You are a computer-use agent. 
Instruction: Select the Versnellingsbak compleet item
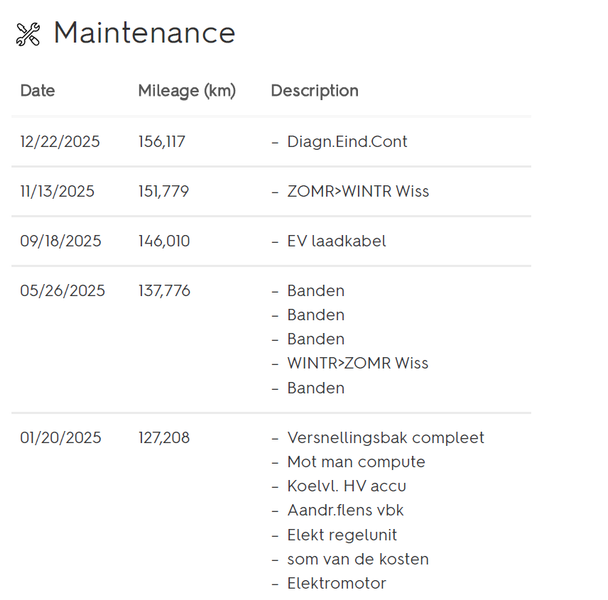[385, 438]
